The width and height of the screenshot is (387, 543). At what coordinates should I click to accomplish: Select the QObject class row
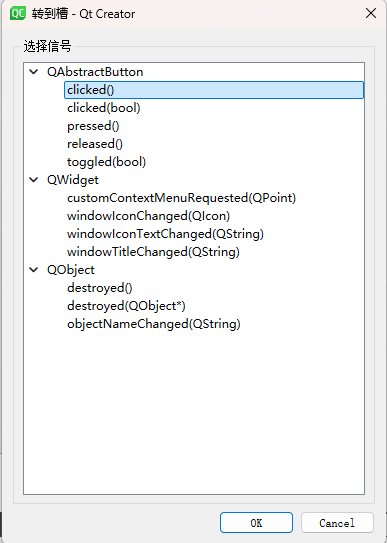point(71,270)
